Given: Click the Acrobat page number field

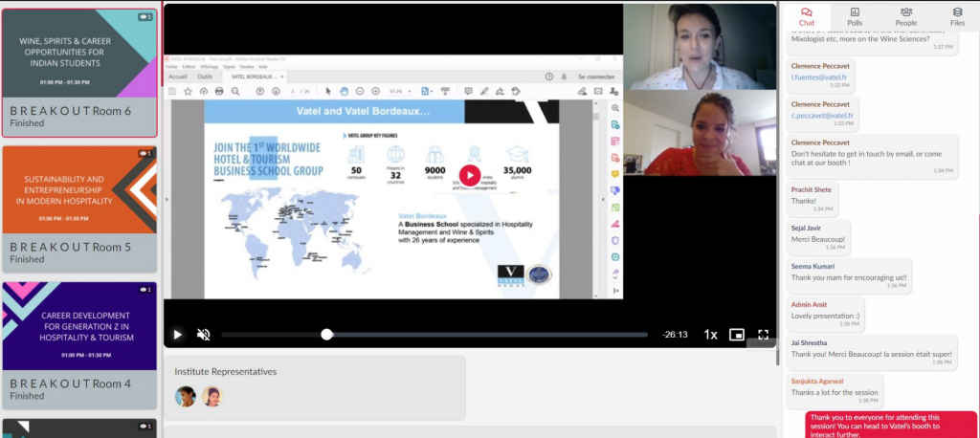Looking at the screenshot, I should 293,91.
